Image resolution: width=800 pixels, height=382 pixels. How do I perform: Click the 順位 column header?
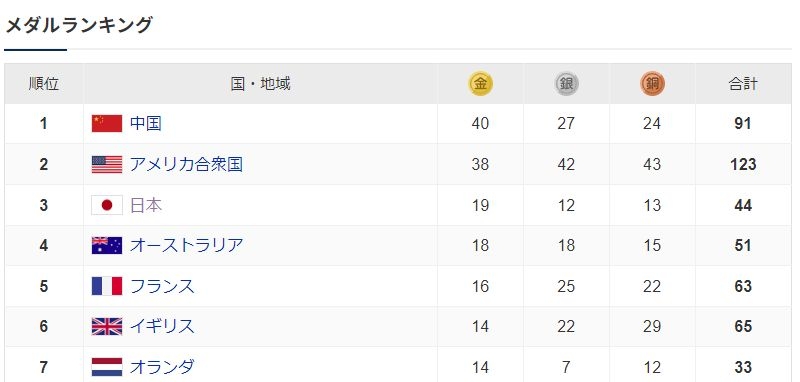(44, 84)
